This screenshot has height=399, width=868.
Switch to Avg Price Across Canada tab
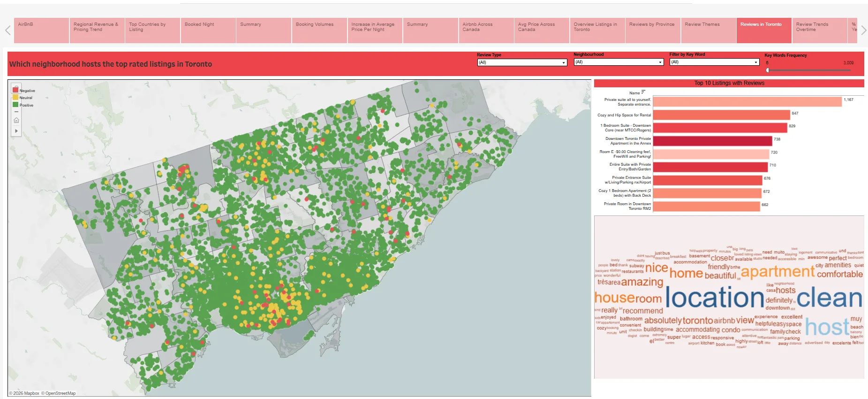click(542, 31)
